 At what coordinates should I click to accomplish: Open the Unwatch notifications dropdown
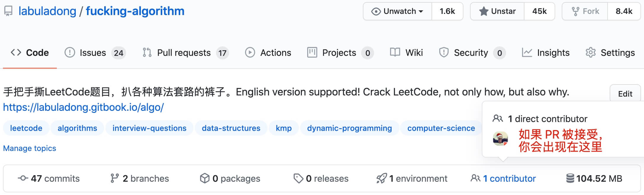coord(397,11)
